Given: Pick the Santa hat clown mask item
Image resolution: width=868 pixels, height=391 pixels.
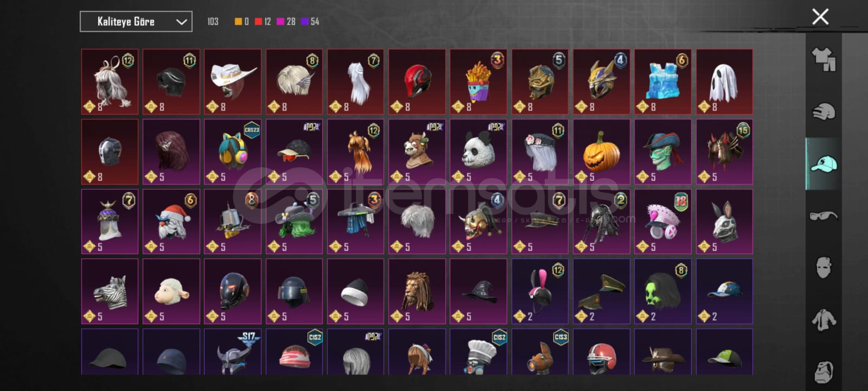Looking at the screenshot, I should coord(171,222).
